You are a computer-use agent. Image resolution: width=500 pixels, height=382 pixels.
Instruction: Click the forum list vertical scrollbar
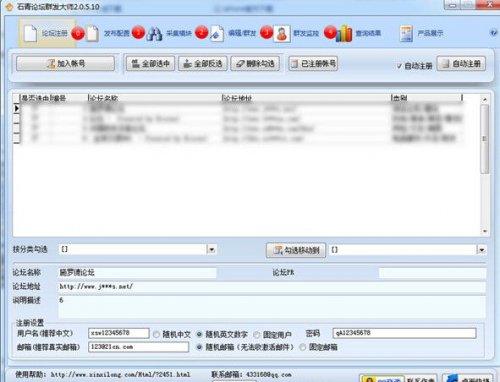[x=485, y=166]
